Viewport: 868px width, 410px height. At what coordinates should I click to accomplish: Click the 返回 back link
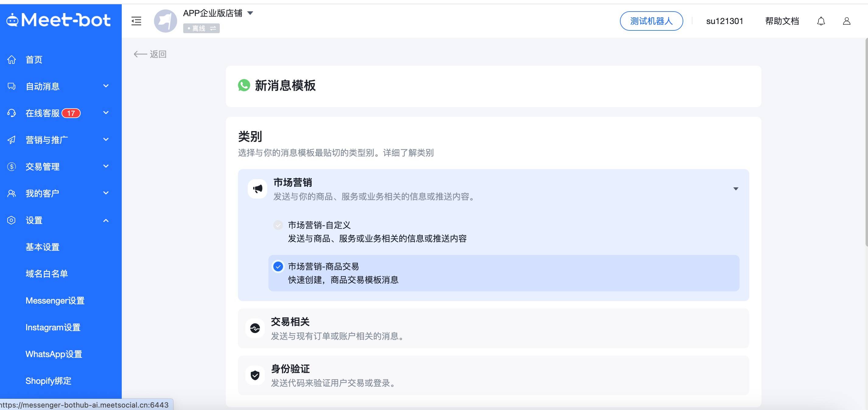(158, 54)
